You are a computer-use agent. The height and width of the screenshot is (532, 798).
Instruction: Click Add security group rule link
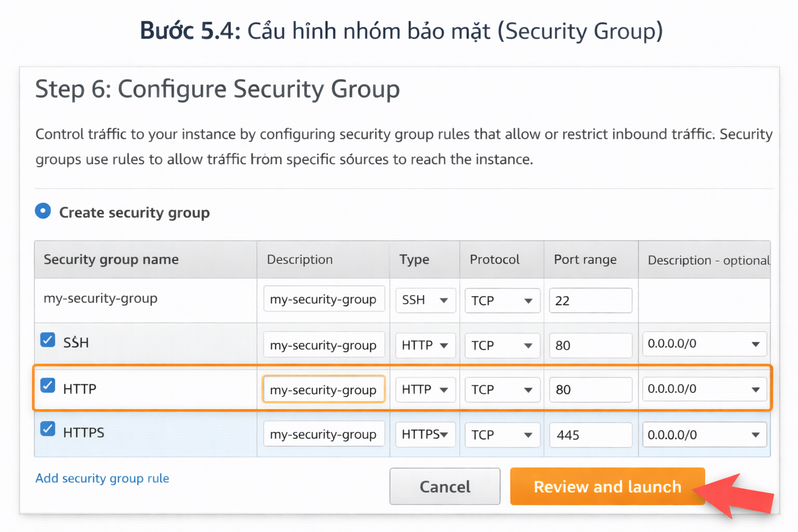[x=102, y=478]
